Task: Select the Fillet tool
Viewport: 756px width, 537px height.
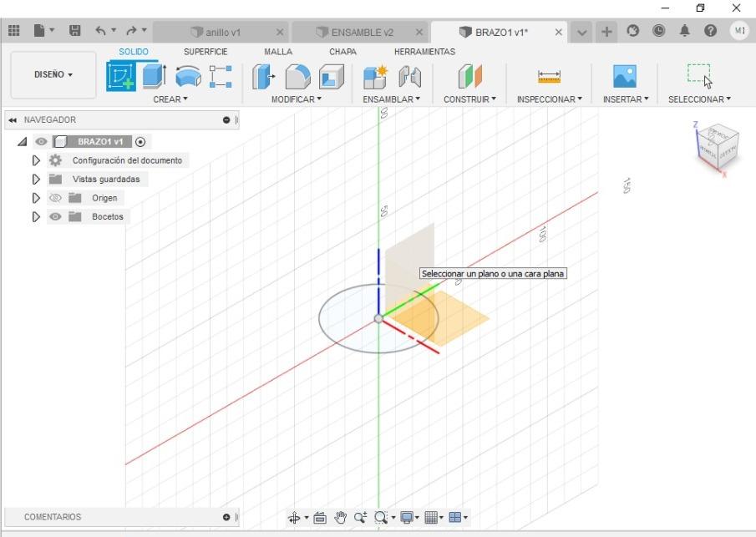Action: pyautogui.click(x=297, y=77)
